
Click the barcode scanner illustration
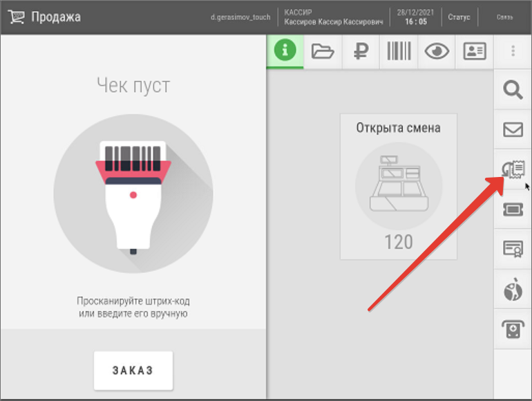coord(133,194)
